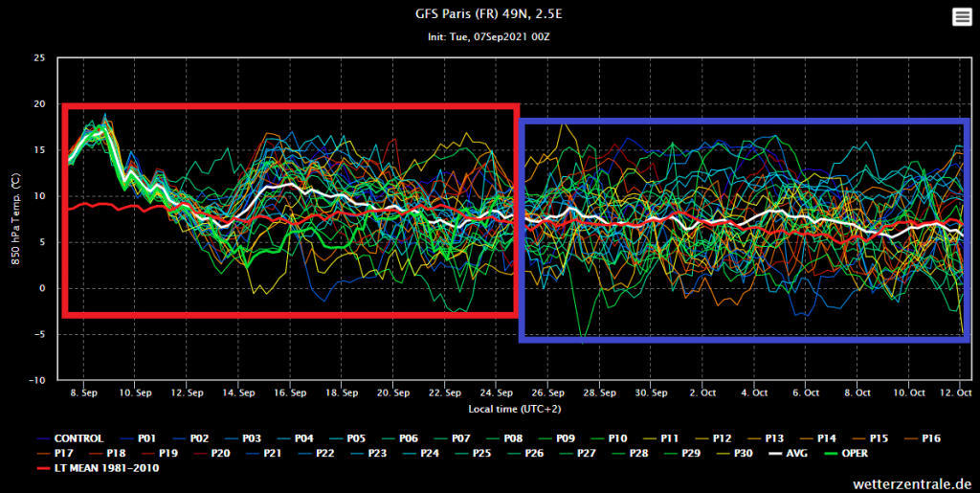Click the 2. Oct x-axis label
Screen dimensions: 980x493
click(702, 393)
